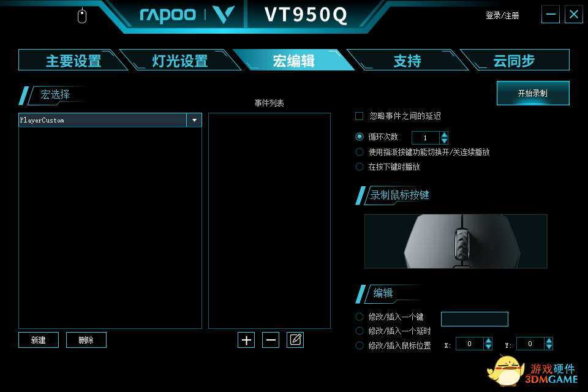The width and height of the screenshot is (588, 392).
Task: Select play while key pressed option
Action: pyautogui.click(x=360, y=167)
